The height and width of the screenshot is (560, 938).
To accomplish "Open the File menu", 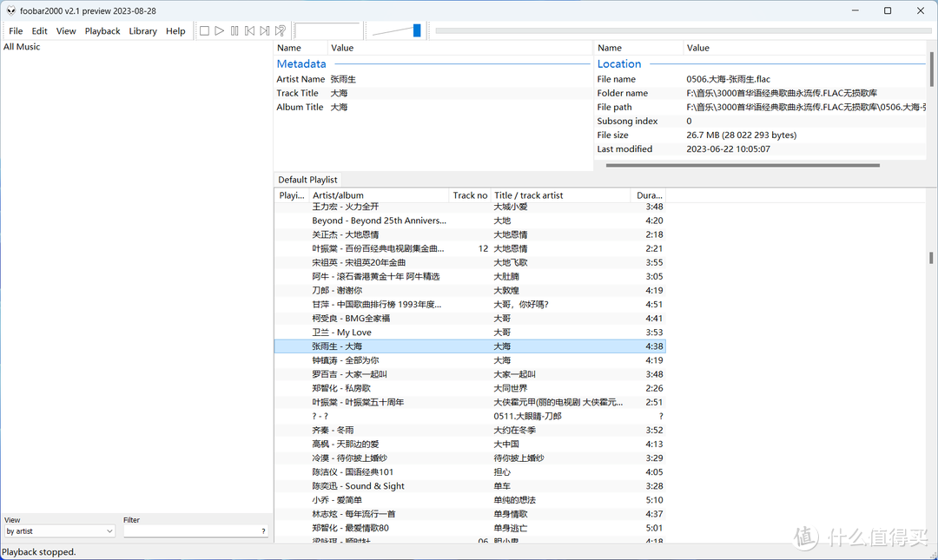I will (x=16, y=31).
